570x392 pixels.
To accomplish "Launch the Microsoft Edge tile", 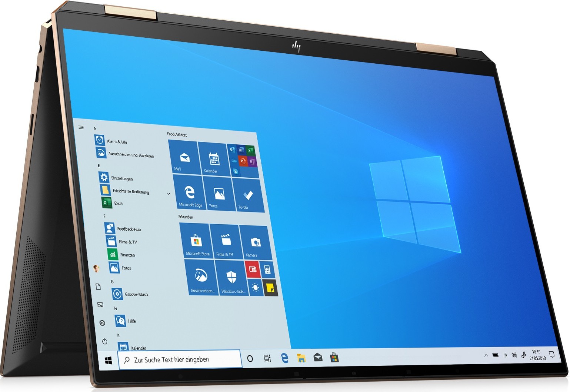I will [190, 194].
